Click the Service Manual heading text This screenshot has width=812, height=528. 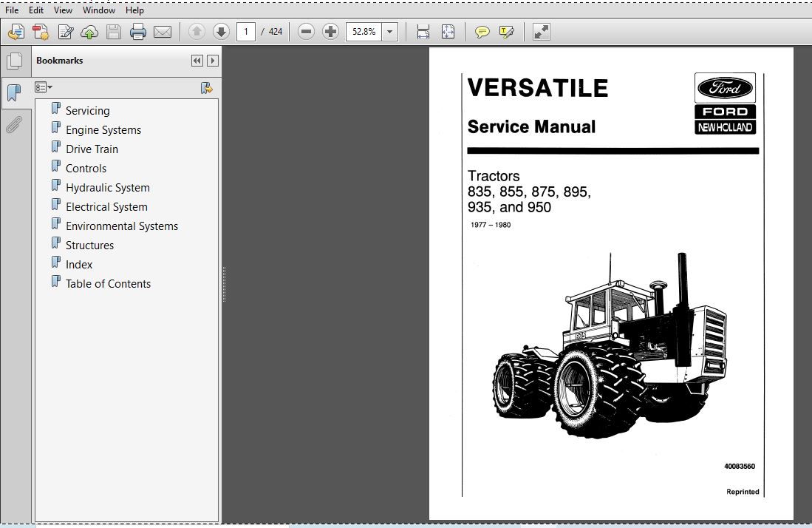(531, 126)
